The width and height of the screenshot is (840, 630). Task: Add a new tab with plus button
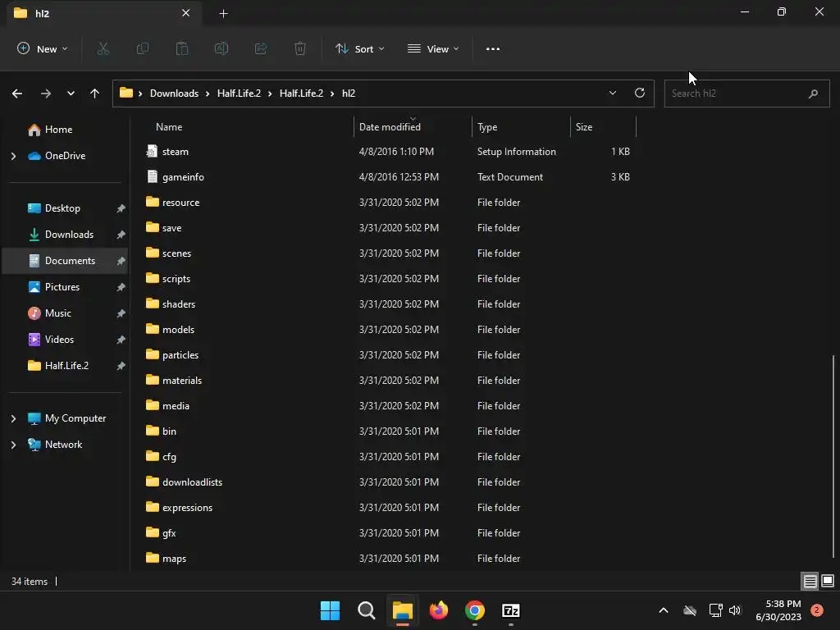[223, 13]
